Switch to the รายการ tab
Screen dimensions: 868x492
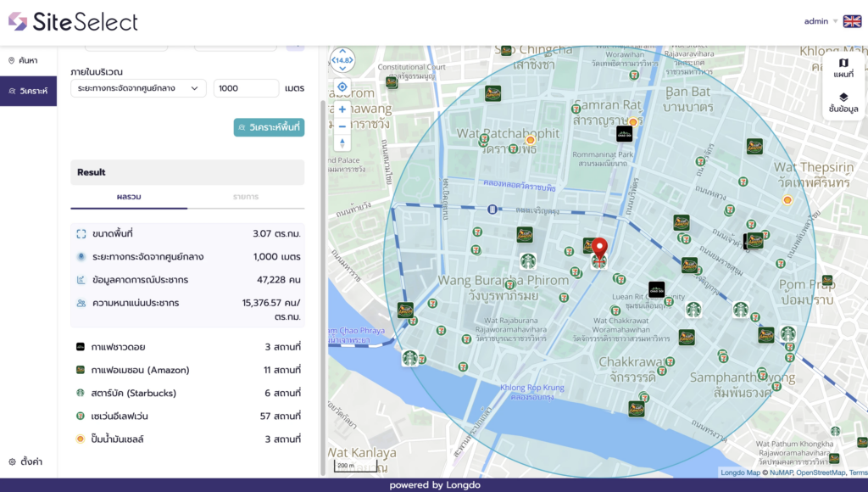(x=246, y=197)
